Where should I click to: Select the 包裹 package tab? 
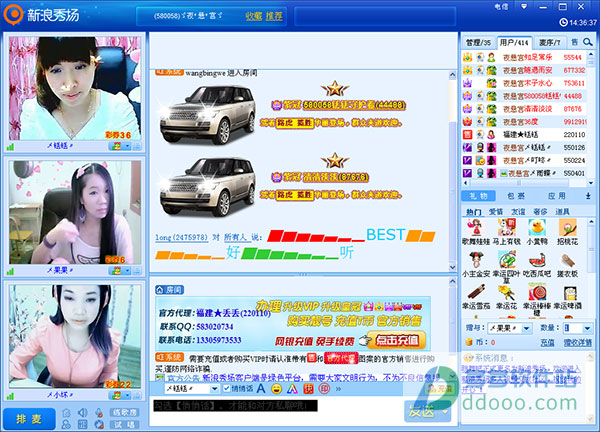point(516,196)
